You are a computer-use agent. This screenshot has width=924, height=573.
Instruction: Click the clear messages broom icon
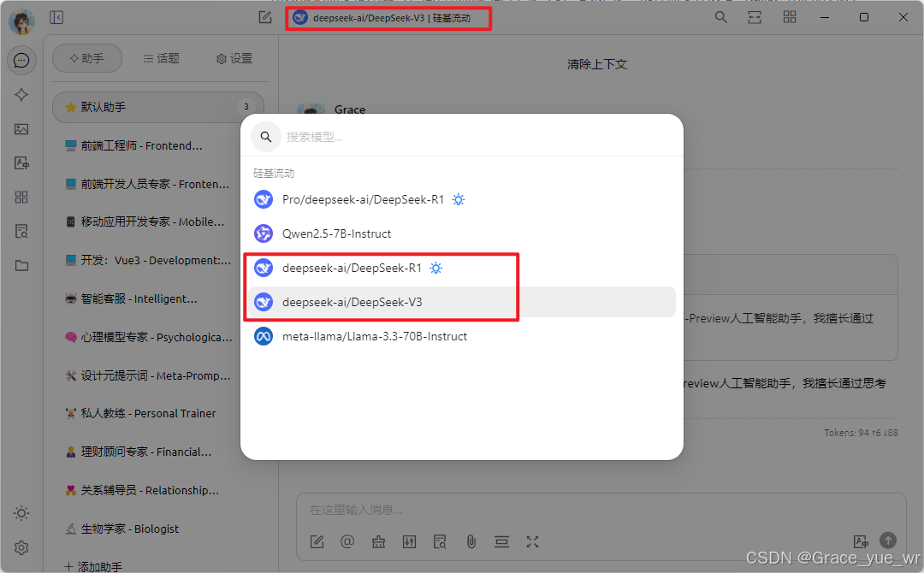click(x=378, y=542)
